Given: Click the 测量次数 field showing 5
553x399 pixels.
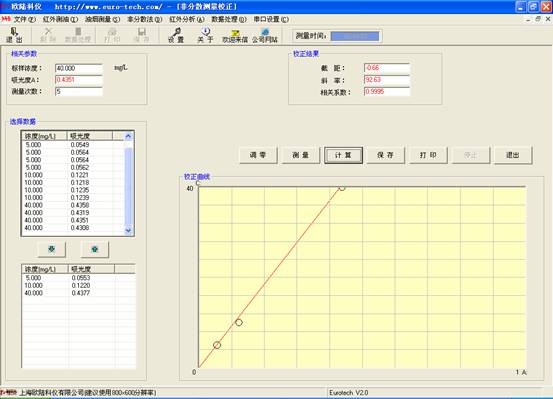Looking at the screenshot, I should pyautogui.click(x=79, y=92).
